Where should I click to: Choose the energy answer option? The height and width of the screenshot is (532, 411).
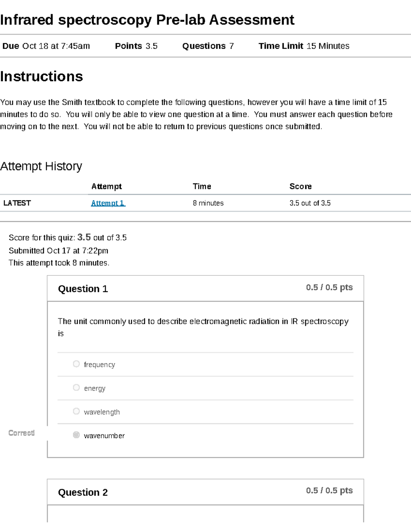[x=76, y=387]
